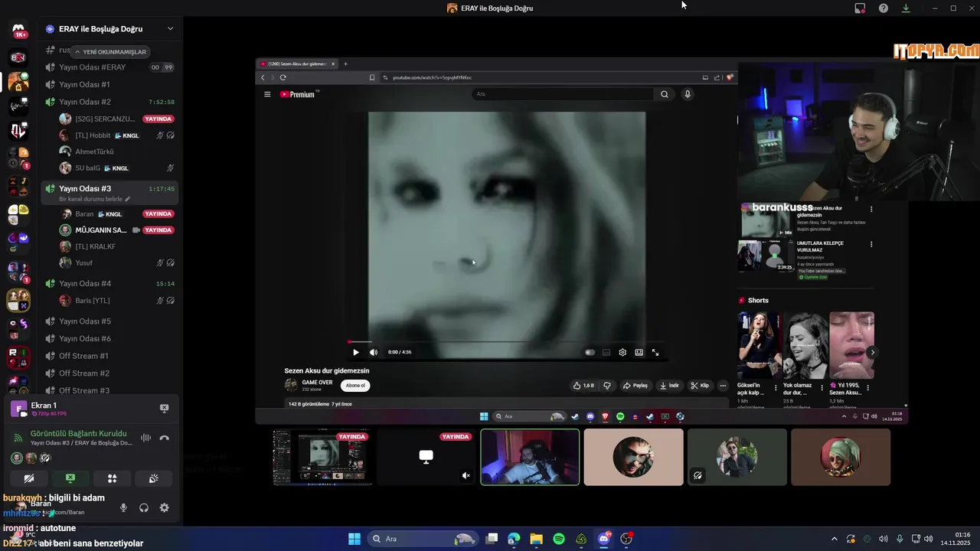Reload the page in streamed browser

pos(283,77)
